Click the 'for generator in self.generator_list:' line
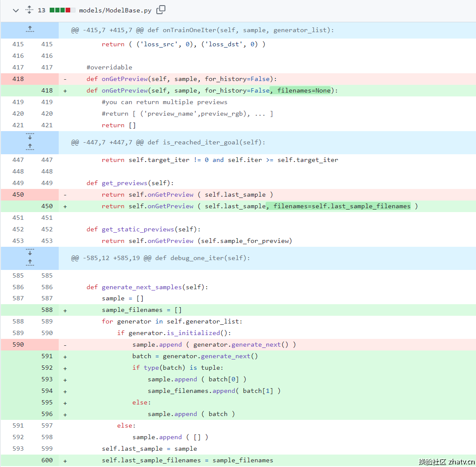476x467 pixels. (172, 322)
